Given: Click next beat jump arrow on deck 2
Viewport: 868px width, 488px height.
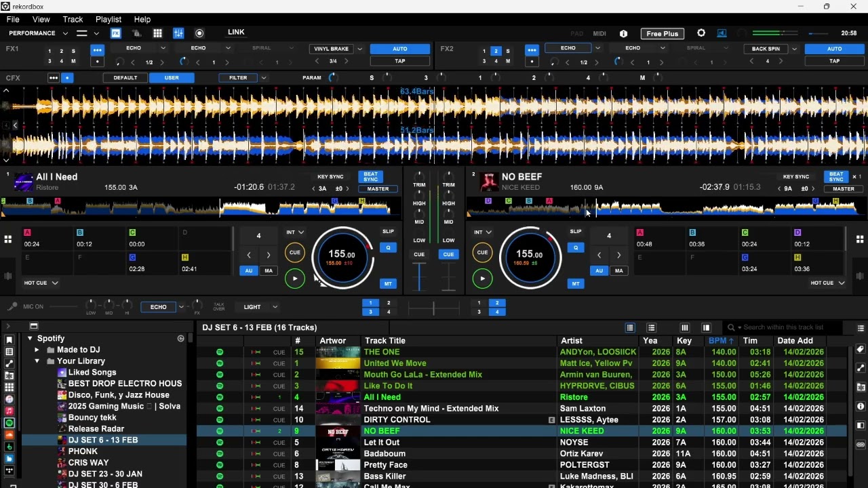Looking at the screenshot, I should point(618,255).
